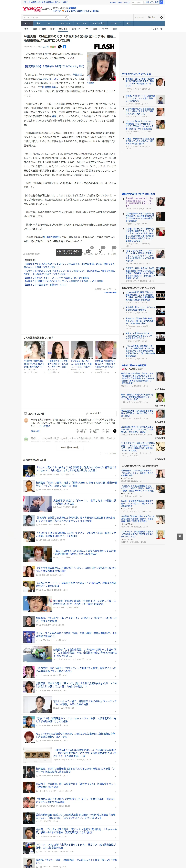Open the comment count 207 icon under headline
Viewport: 186px width, 868px height.
point(46,47)
